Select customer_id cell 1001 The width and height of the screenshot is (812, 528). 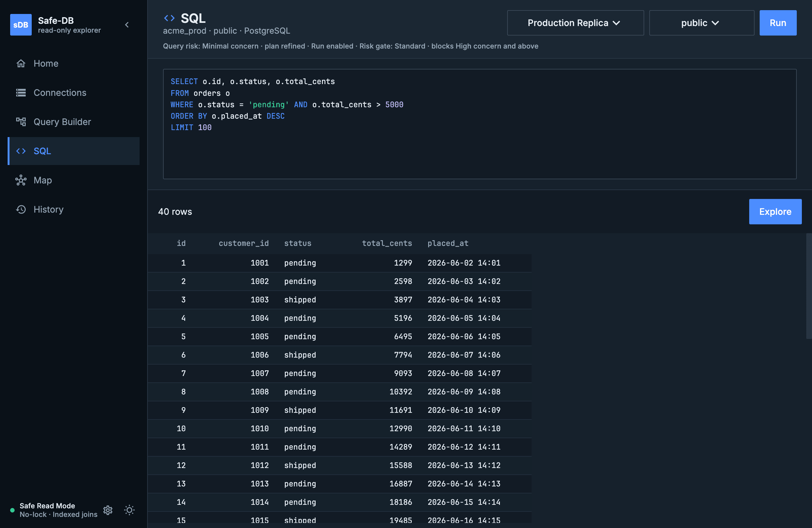(260, 263)
